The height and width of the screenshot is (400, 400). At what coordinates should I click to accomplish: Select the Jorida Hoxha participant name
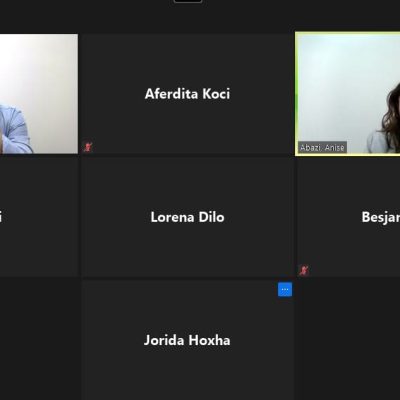(187, 340)
